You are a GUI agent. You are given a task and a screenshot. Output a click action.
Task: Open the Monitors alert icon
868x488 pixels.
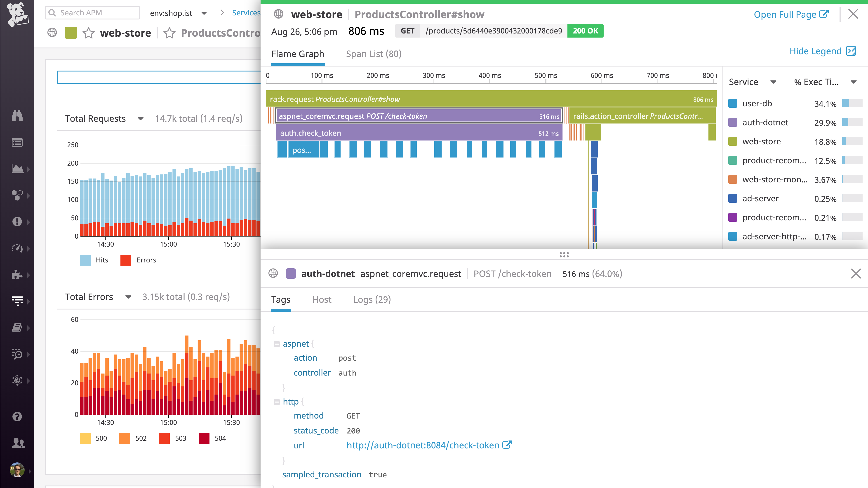pyautogui.click(x=18, y=221)
